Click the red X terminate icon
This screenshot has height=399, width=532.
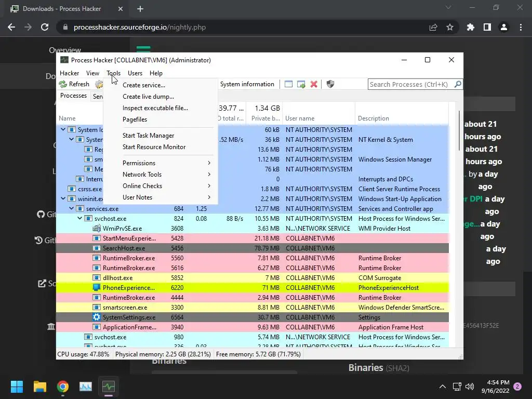coord(314,84)
